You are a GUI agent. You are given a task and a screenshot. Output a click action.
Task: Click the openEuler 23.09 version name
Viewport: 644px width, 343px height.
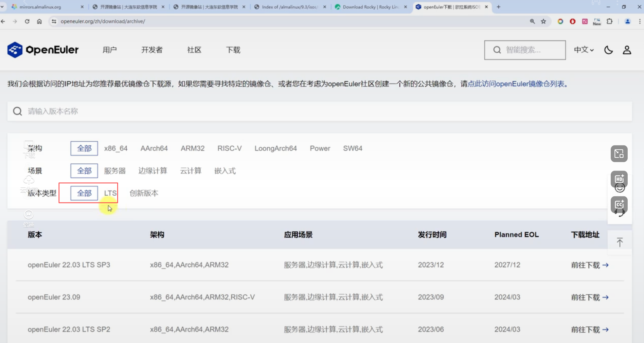coord(54,297)
